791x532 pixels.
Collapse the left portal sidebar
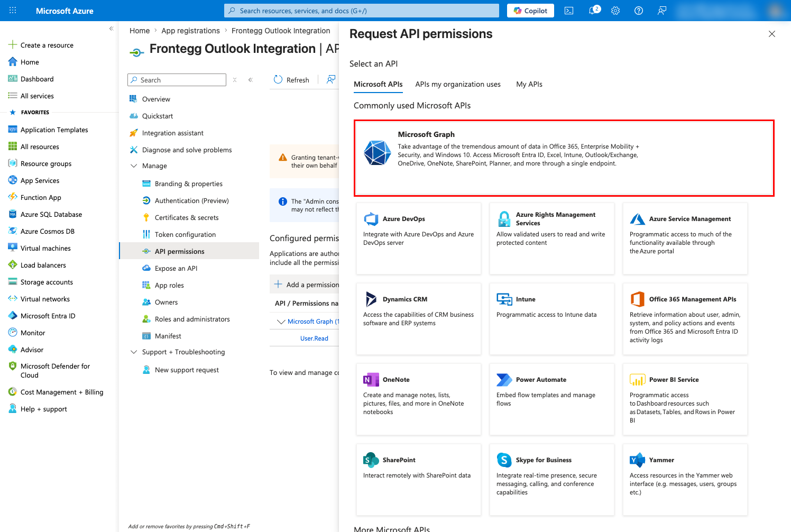(111, 29)
